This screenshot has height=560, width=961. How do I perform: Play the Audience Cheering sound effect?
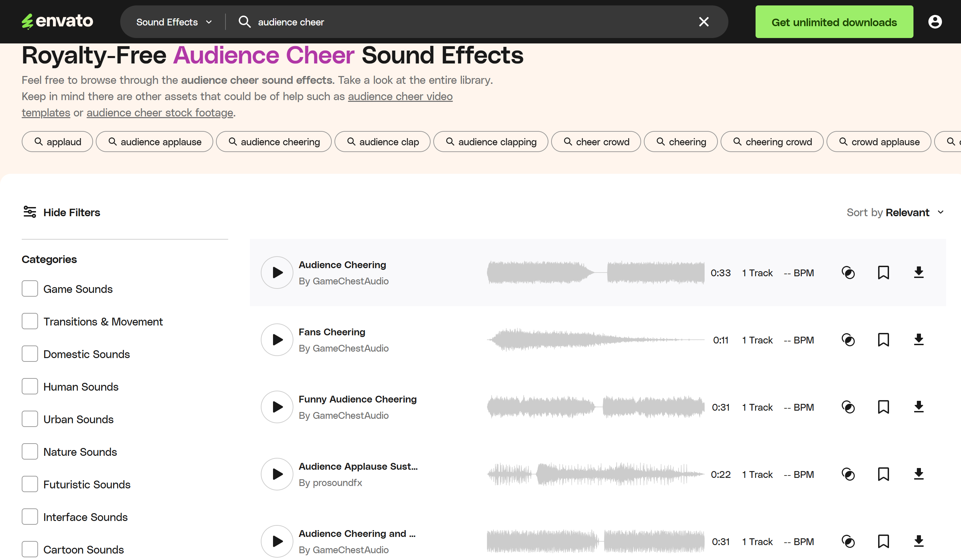point(277,272)
